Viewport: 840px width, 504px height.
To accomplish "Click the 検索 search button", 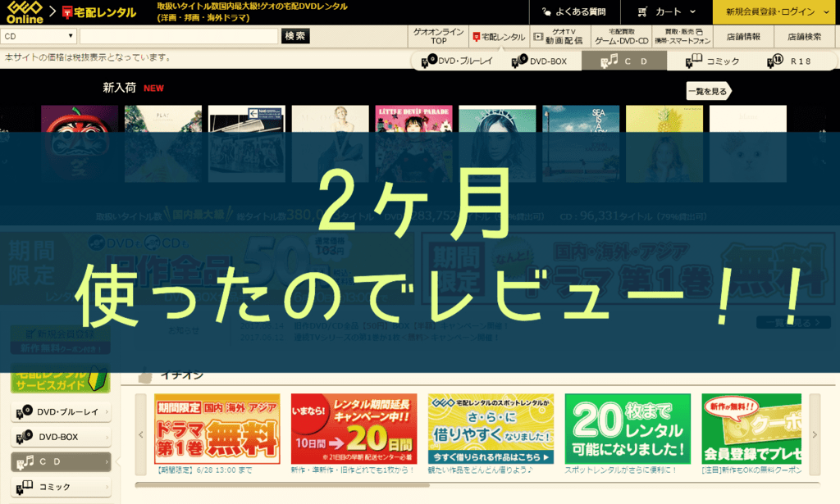I will point(295,36).
